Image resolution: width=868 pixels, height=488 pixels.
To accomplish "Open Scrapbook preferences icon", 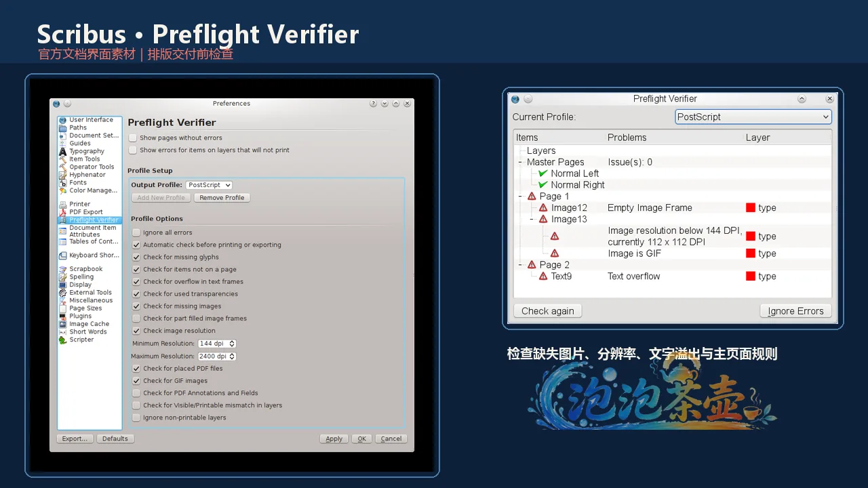I will tap(63, 269).
